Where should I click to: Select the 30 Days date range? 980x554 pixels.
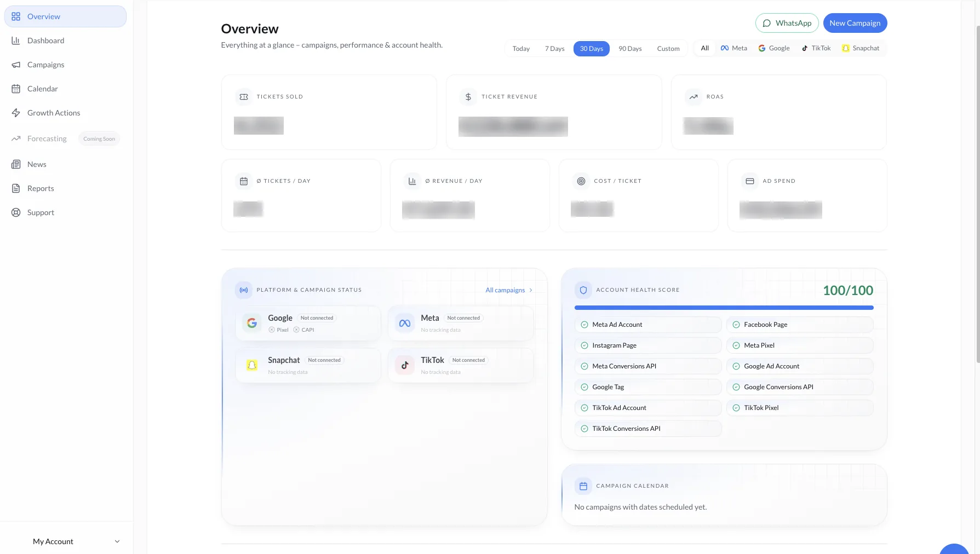(x=592, y=49)
